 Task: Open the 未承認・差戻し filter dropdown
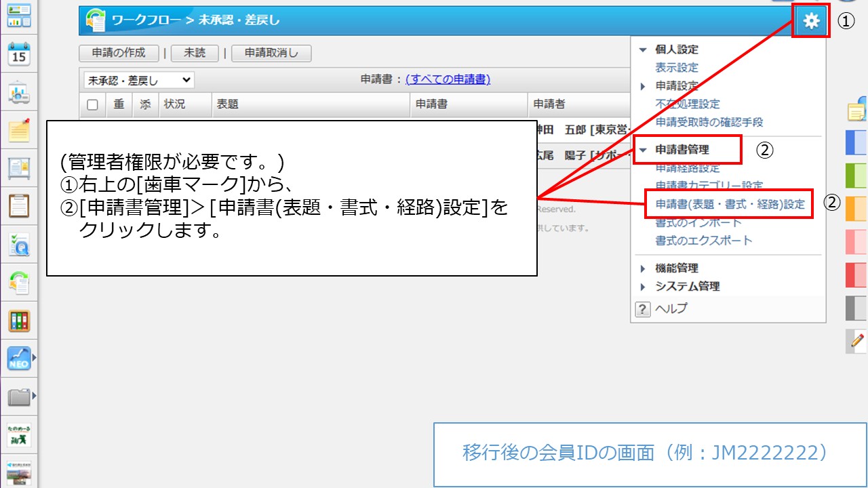138,80
